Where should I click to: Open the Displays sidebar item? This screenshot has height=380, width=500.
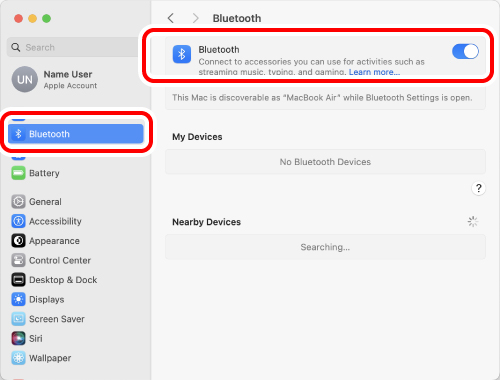47,299
